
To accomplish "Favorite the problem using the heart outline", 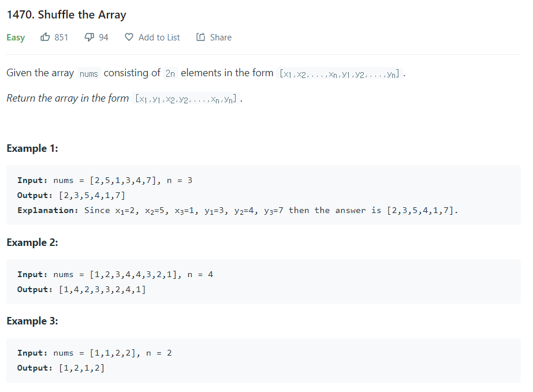I will [x=128, y=37].
